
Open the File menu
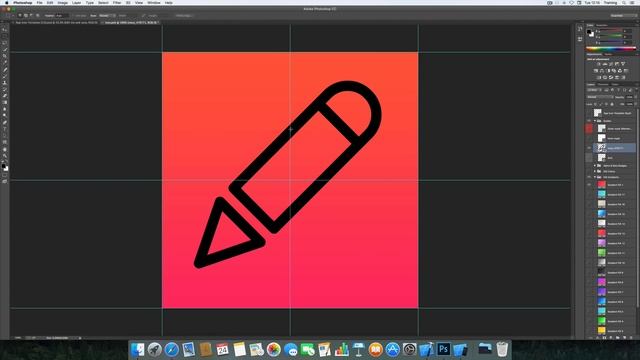(40, 2)
